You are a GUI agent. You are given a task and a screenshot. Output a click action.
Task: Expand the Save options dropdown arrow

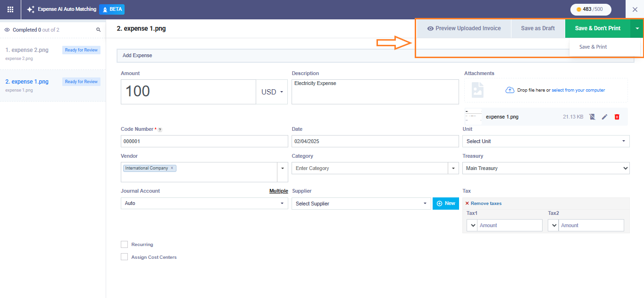(637, 28)
